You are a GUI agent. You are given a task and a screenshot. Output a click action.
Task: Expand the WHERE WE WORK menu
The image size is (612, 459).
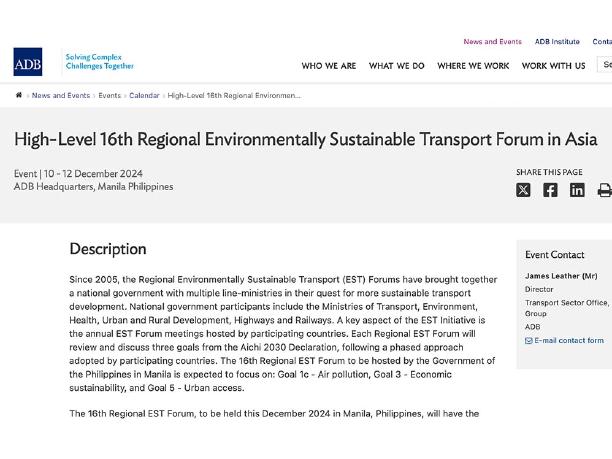tap(473, 66)
